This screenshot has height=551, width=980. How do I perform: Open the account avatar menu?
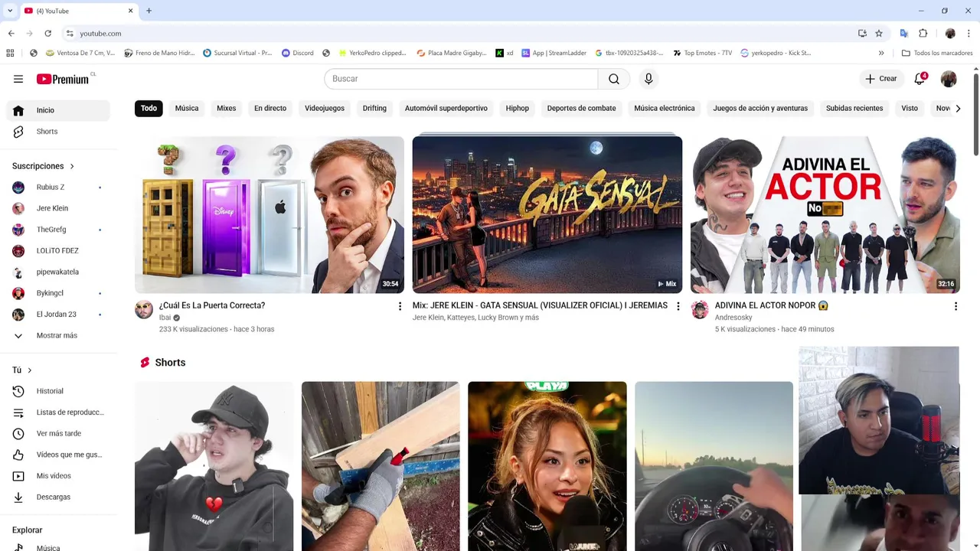949,79
